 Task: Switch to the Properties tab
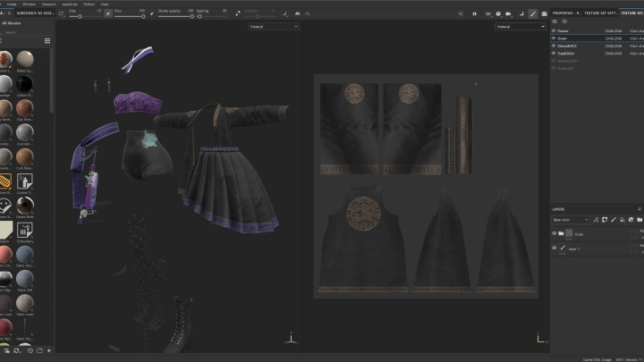[566, 13]
